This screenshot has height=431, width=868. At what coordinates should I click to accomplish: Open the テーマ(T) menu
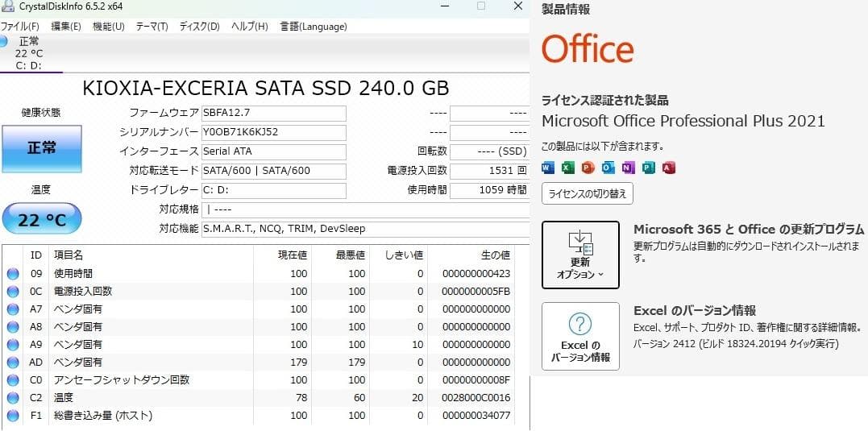point(152,26)
